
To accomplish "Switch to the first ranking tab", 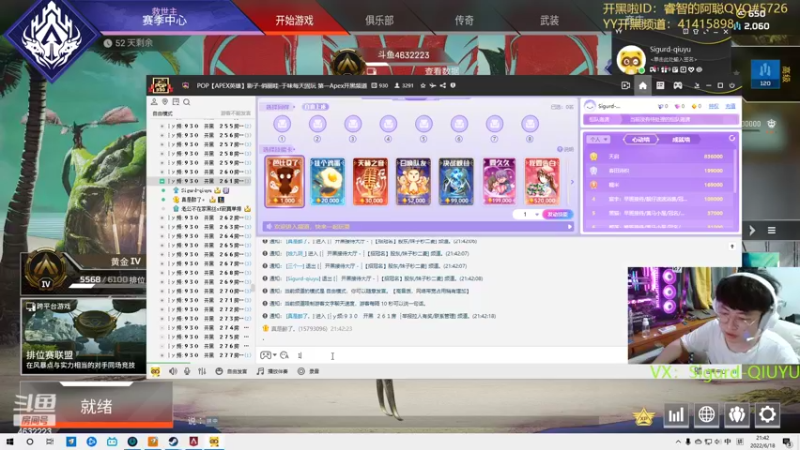I will coord(641,139).
